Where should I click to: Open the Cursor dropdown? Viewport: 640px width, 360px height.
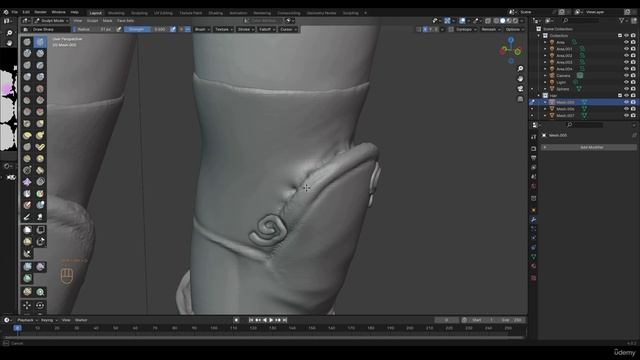pyautogui.click(x=288, y=29)
